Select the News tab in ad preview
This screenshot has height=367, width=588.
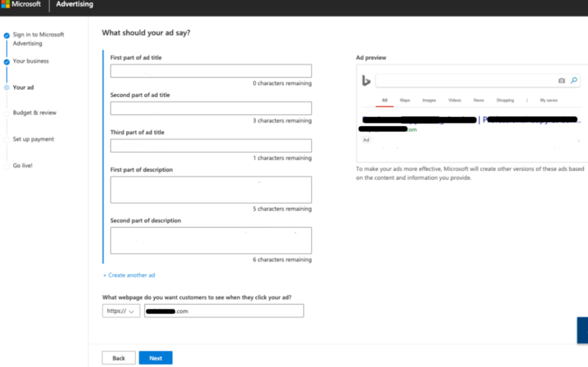point(479,100)
